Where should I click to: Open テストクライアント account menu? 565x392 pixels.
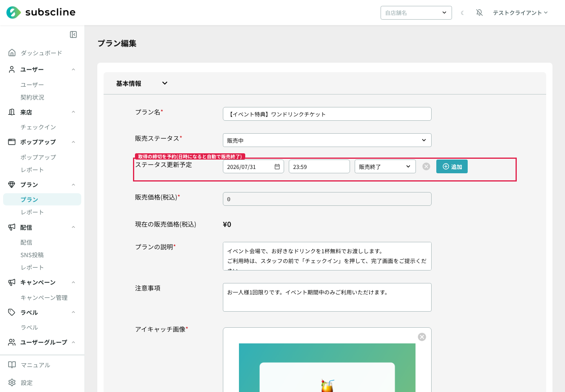click(520, 13)
